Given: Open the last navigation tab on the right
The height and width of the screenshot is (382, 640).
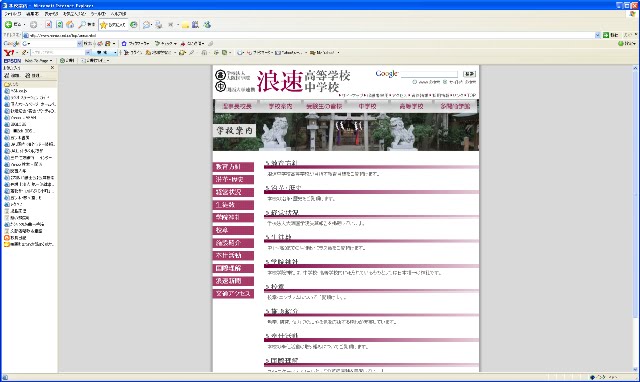Looking at the screenshot, I should 455,106.
